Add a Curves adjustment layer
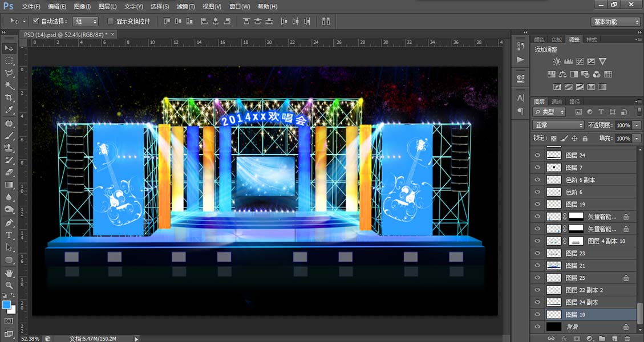The width and height of the screenshot is (644, 342). pos(580,62)
